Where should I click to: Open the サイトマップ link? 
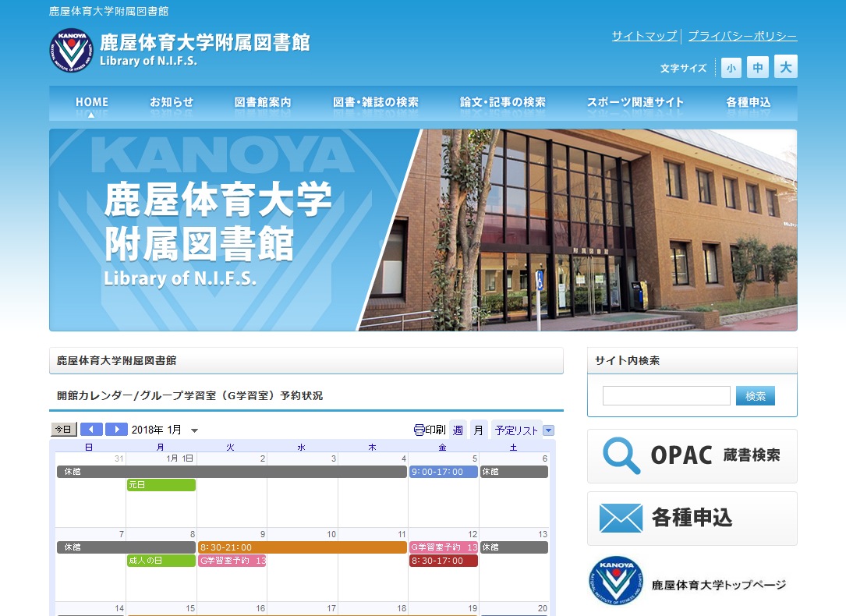point(644,36)
